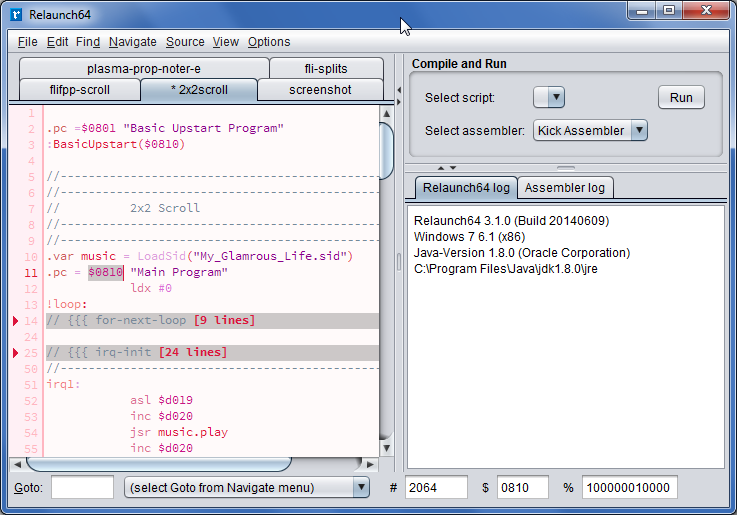Switch to the Assembler log tab
The height and width of the screenshot is (515, 737).
(564, 188)
